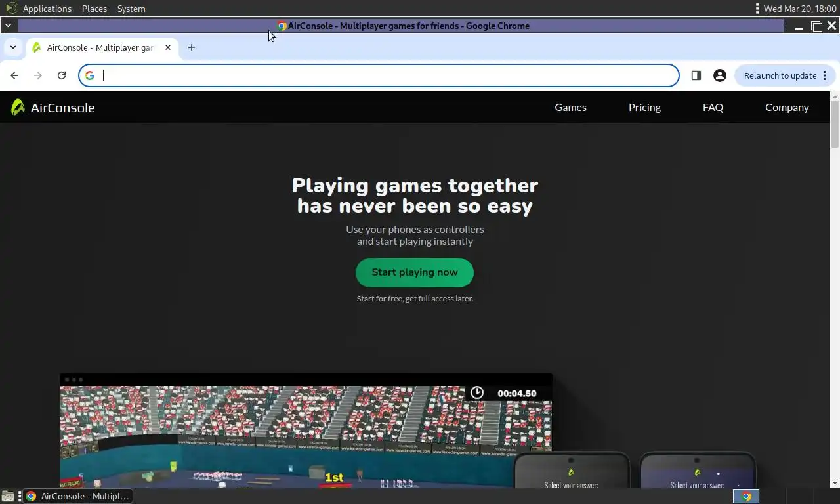Screen dimensions: 840x504
Task: Click the AirConsole taskbar window button
Action: 78,496
